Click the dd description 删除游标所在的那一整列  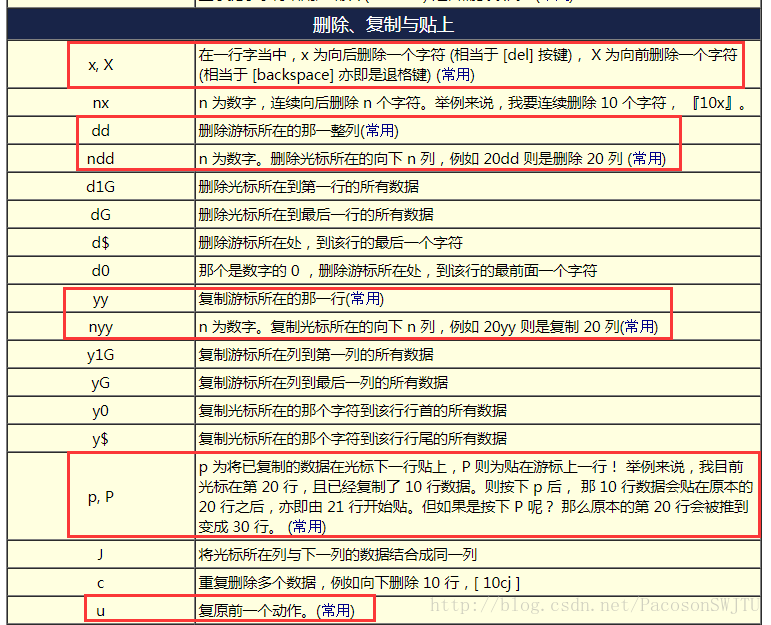point(279,131)
